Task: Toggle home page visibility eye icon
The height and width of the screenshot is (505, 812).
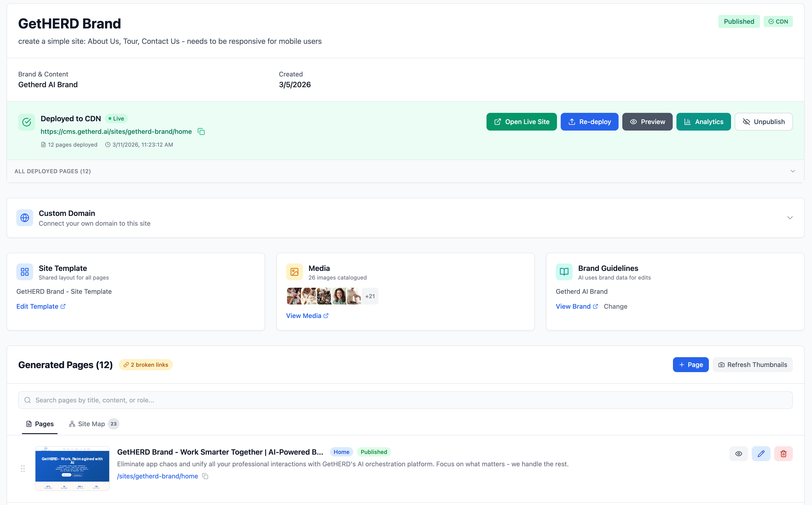Action: point(738,453)
